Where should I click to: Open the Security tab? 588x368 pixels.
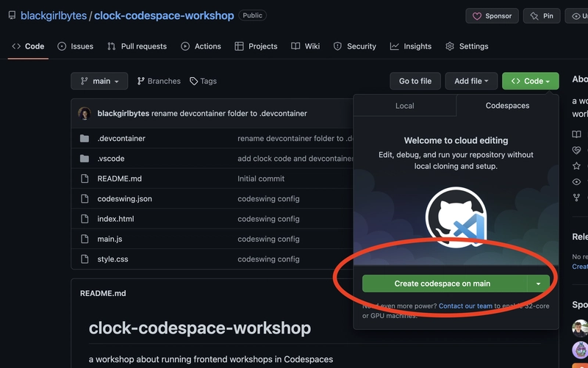(354, 46)
